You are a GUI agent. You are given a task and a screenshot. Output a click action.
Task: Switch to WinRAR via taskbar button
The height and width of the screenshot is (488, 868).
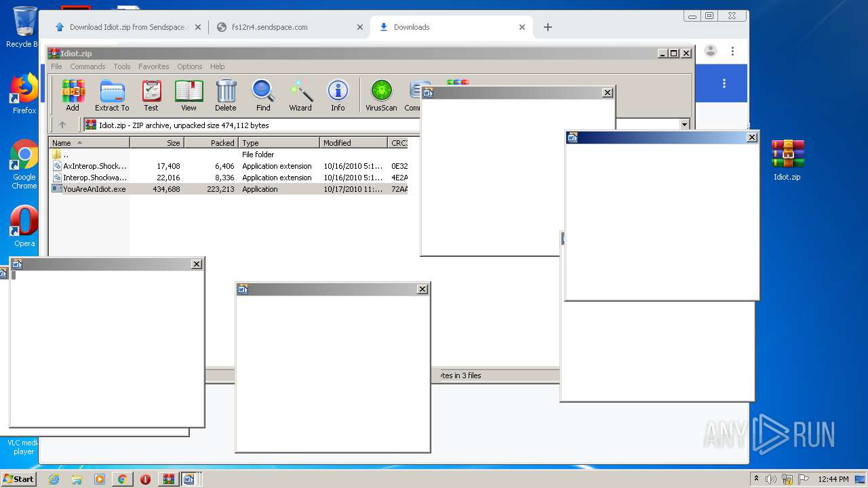coord(167,479)
